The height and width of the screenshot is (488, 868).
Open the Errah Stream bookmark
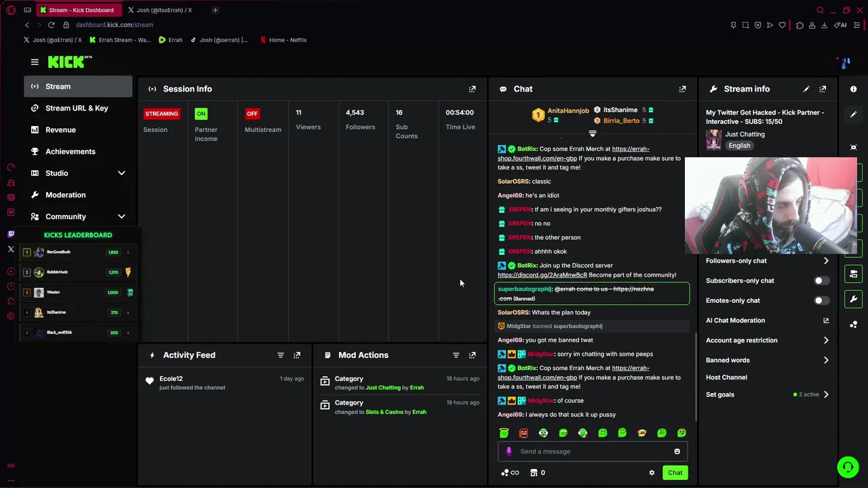120,40
